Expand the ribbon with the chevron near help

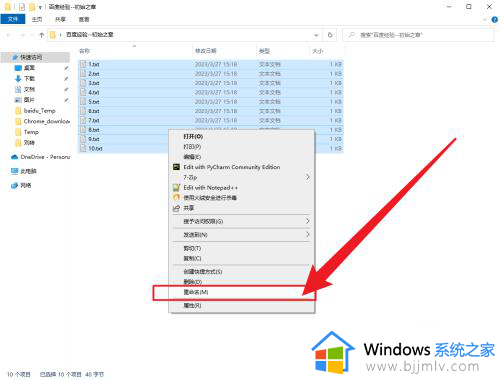[485, 20]
